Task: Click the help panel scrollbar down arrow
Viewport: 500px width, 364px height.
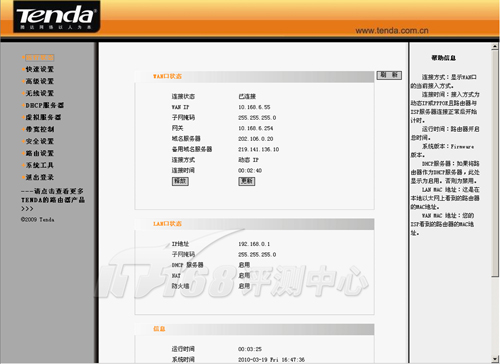Action: click(495, 359)
